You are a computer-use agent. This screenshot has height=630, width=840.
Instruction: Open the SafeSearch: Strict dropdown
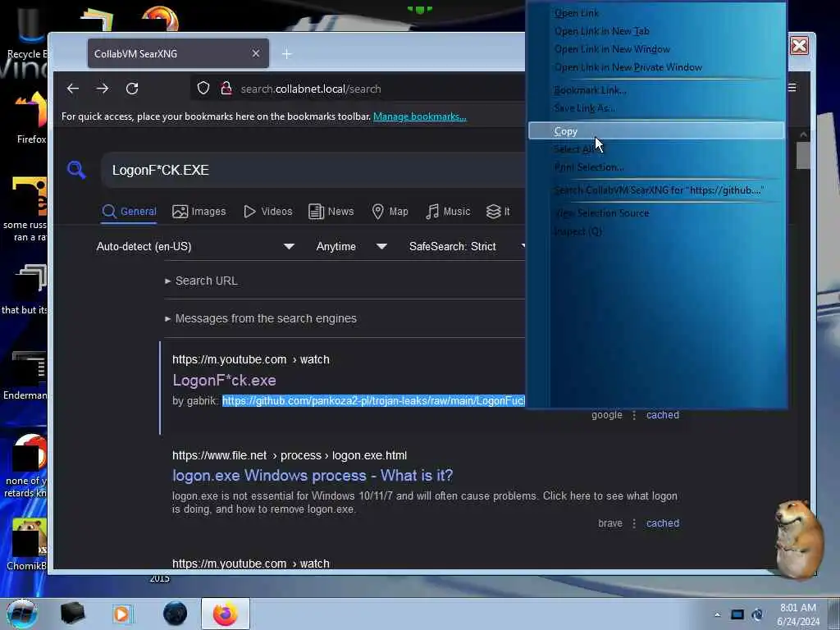point(466,246)
